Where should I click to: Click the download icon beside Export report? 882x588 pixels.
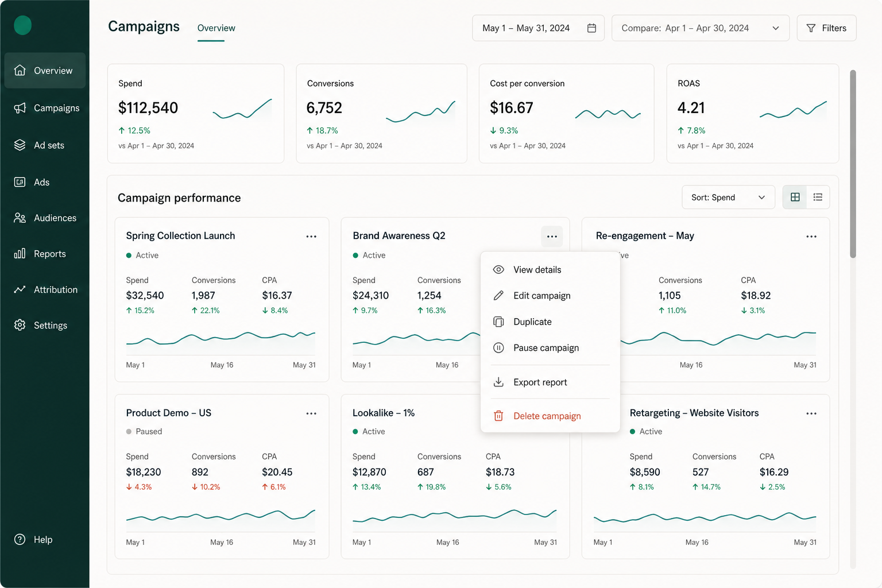(x=498, y=382)
